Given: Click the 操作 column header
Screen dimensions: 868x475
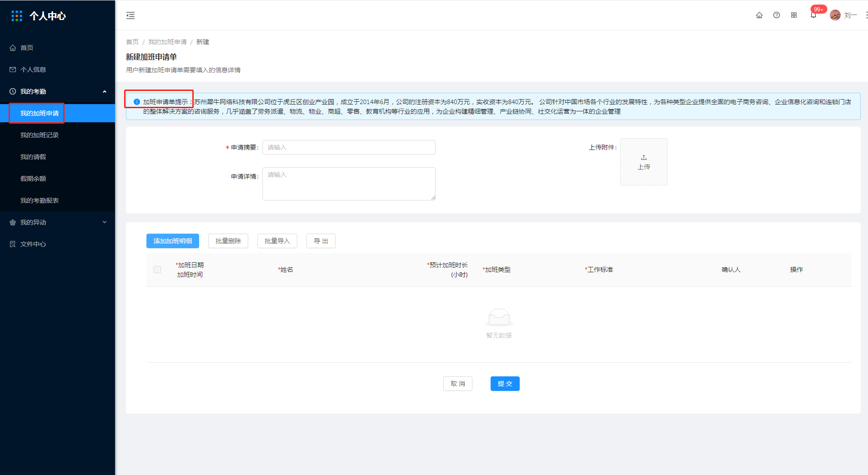Looking at the screenshot, I should [797, 270].
